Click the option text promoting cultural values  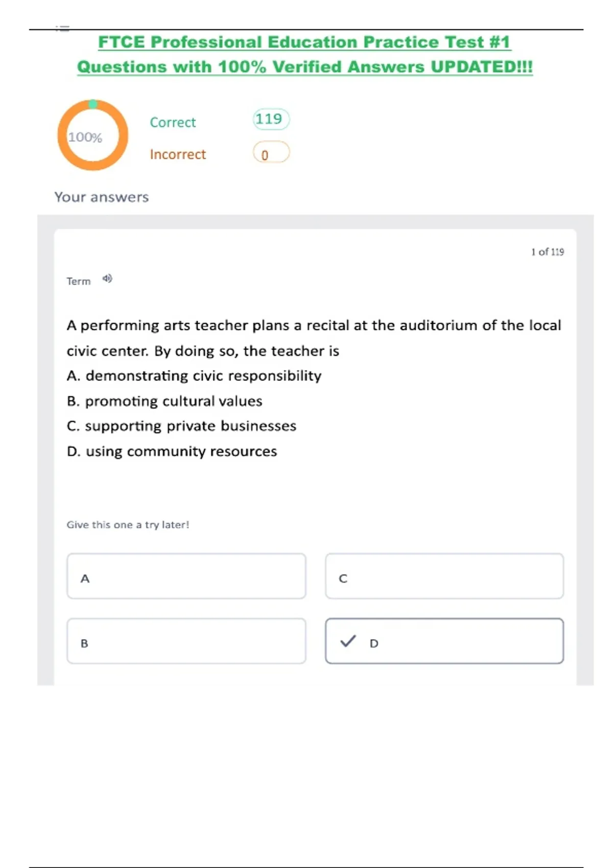(x=174, y=401)
